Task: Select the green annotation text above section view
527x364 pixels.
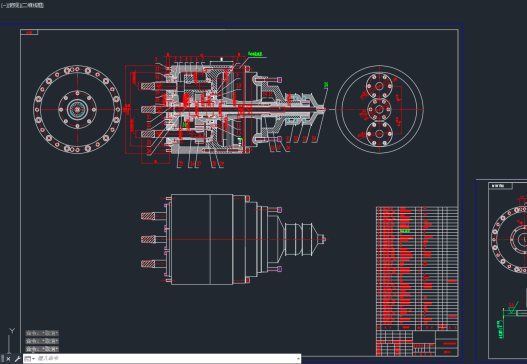Action: (x=255, y=53)
